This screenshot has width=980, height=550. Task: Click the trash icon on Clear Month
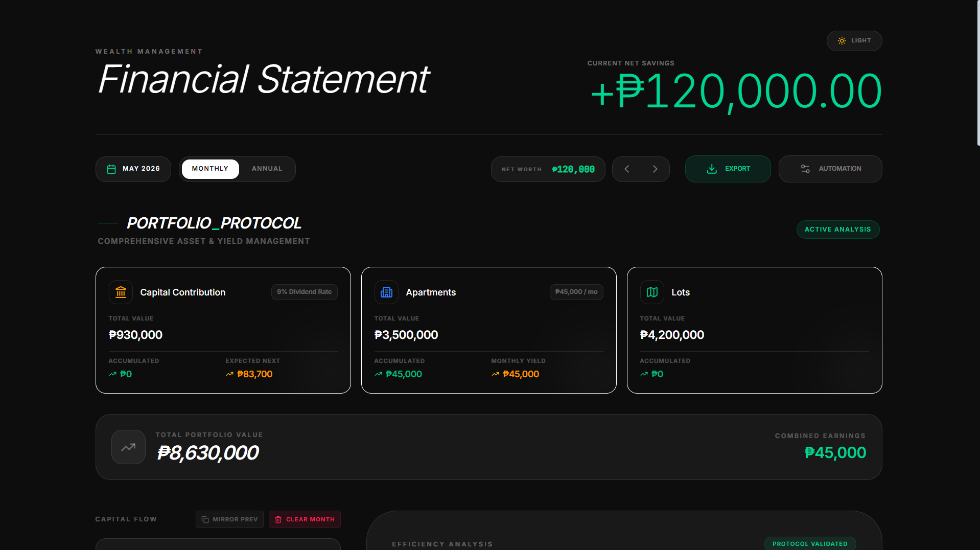pos(278,520)
